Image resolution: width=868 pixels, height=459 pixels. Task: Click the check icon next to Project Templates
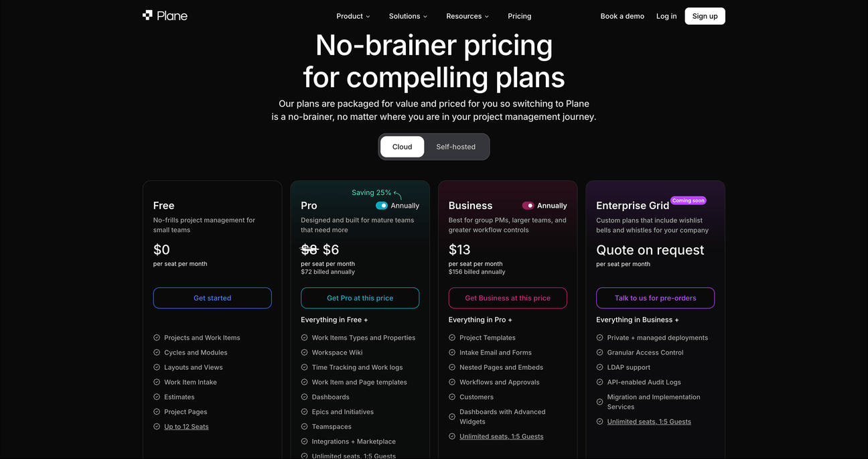pos(452,338)
